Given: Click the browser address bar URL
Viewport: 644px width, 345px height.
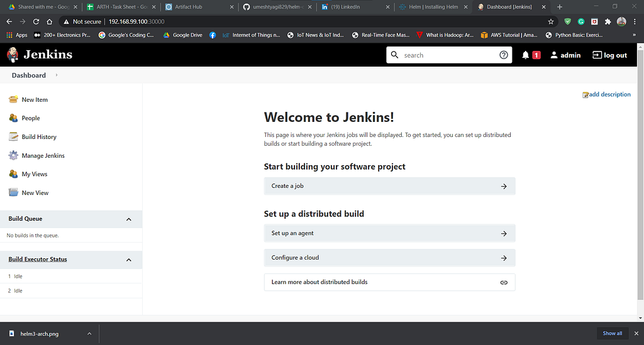Looking at the screenshot, I should [136, 22].
